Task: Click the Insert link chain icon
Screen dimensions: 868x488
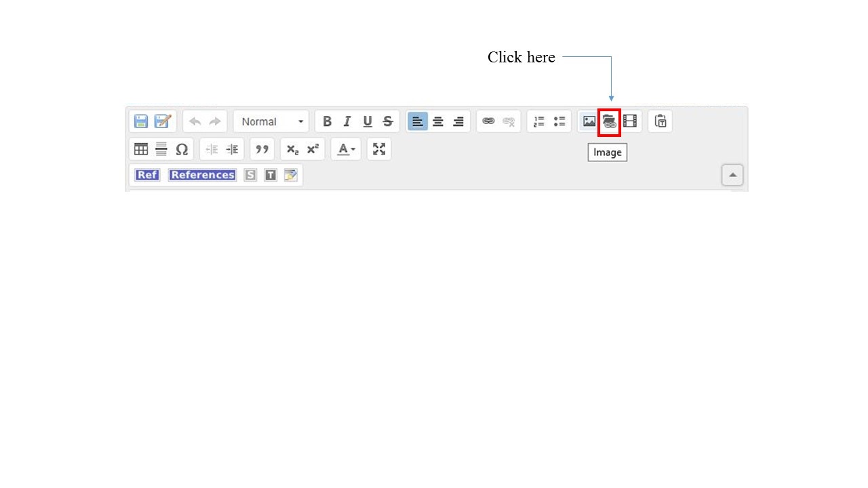Action: point(488,121)
